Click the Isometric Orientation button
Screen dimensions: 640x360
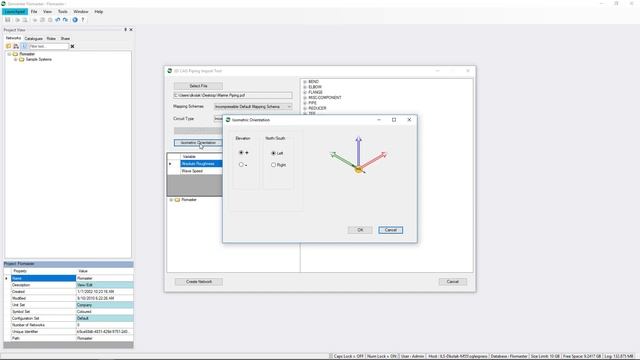click(198, 143)
